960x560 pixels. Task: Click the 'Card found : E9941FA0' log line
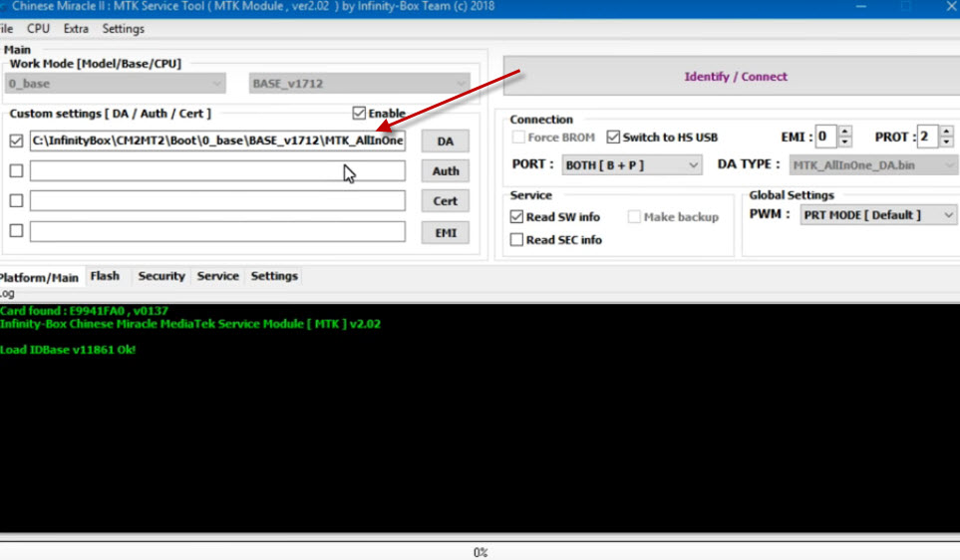pos(84,310)
